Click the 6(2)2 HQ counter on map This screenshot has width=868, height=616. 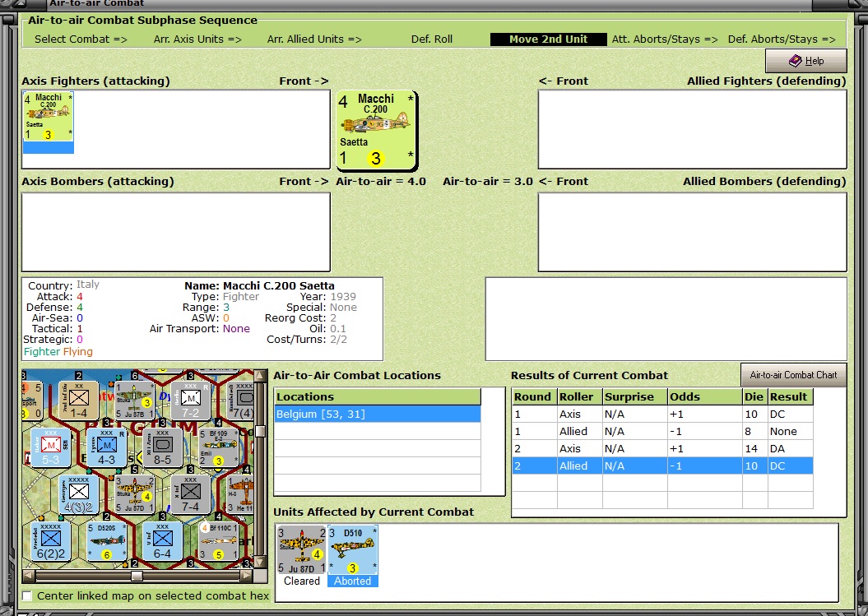point(50,541)
